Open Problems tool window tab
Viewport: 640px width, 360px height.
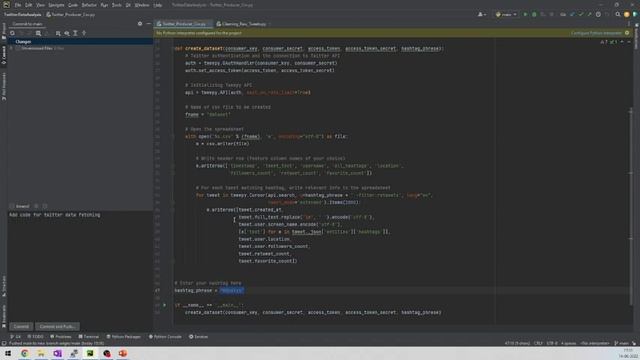[x=60, y=337]
